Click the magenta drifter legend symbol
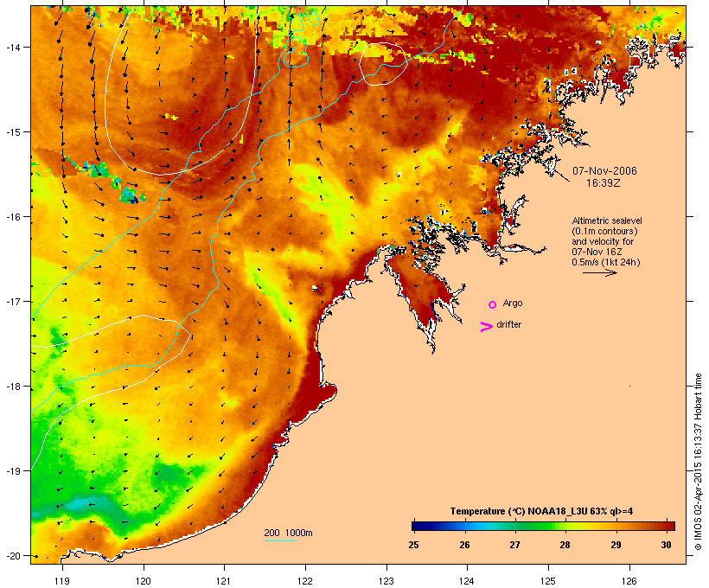Viewport: 709px width, 588px height. [x=487, y=327]
